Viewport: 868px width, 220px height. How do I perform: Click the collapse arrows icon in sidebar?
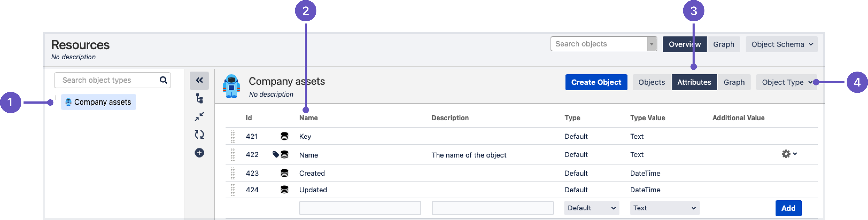coord(199,116)
